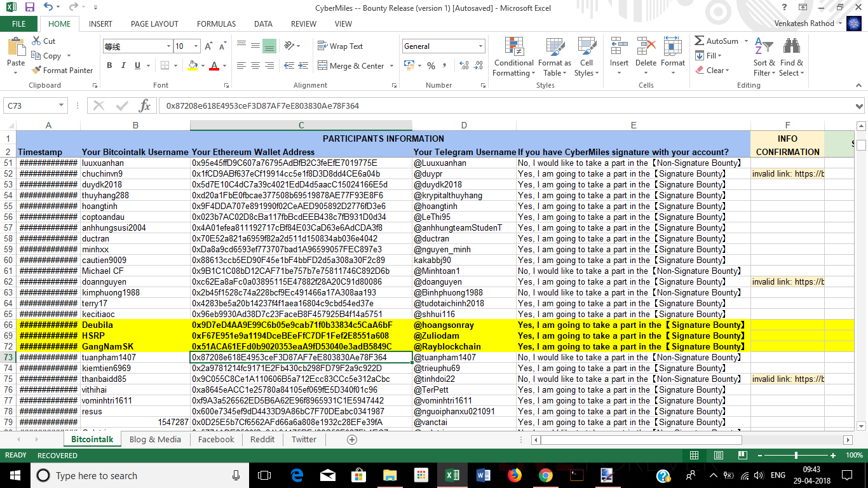Open the REVIEW ribbon tab
868x488 pixels.
pyautogui.click(x=304, y=24)
